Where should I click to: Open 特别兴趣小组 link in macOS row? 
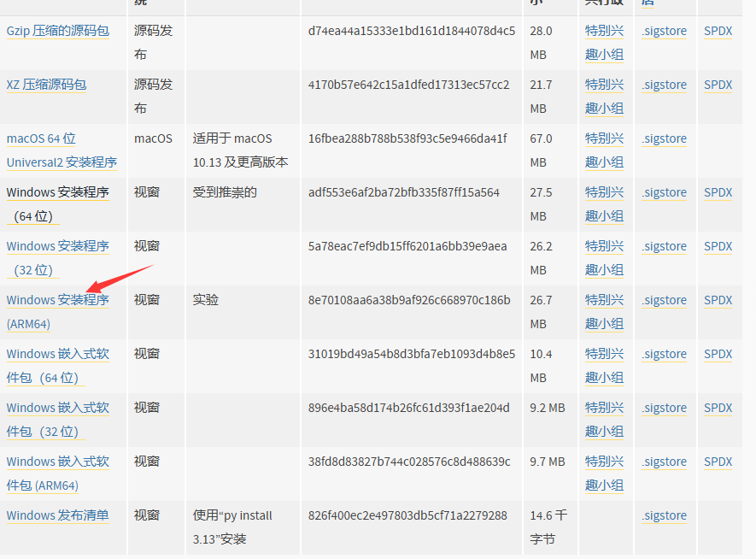[x=604, y=150]
